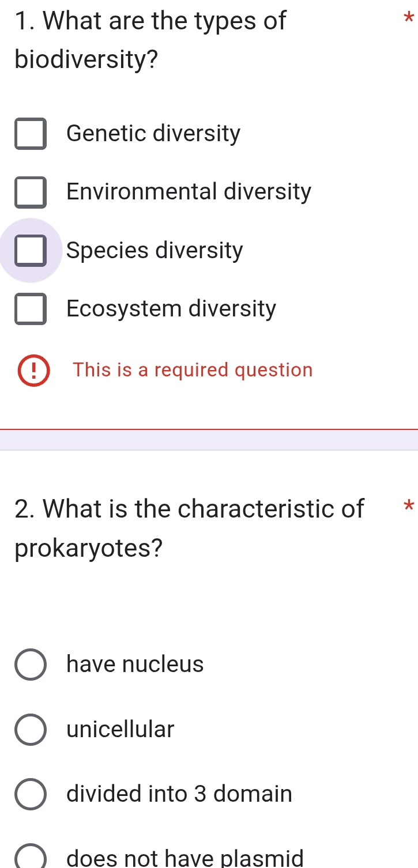Click the red exclamation error icon

pos(33,370)
